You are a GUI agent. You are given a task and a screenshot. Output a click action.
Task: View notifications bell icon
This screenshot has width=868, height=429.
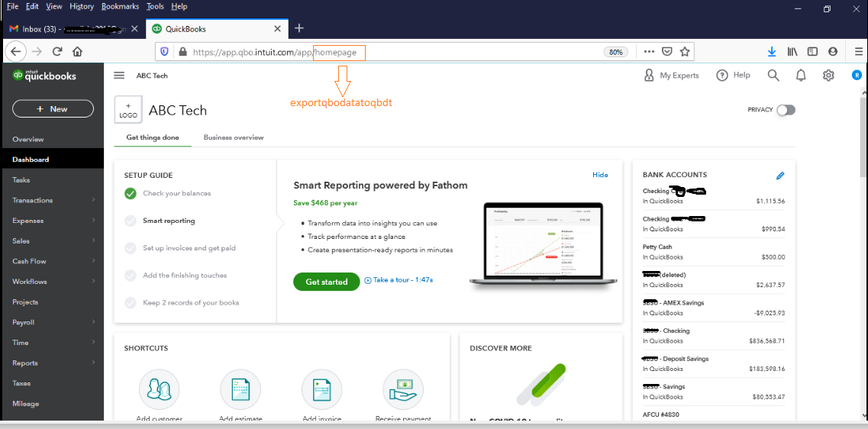(x=801, y=76)
